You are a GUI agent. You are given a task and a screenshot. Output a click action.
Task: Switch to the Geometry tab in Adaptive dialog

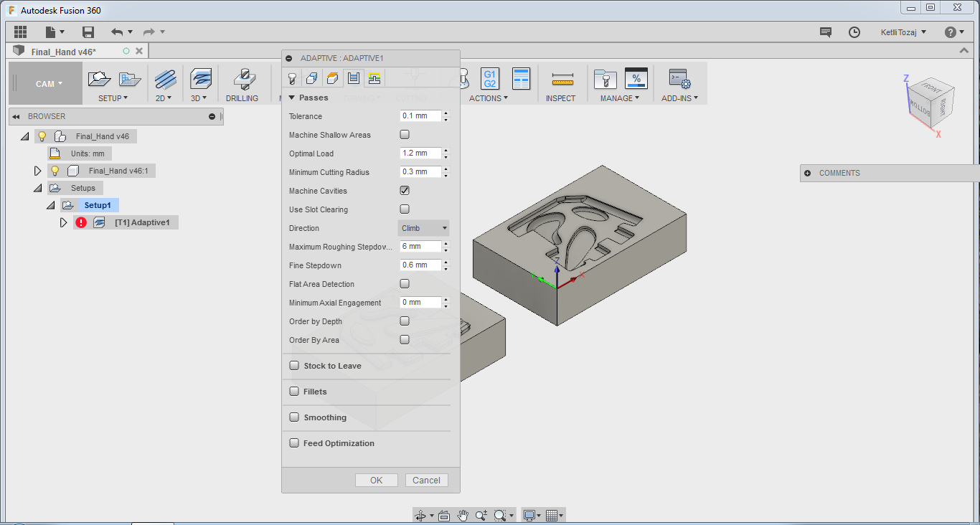coord(312,78)
